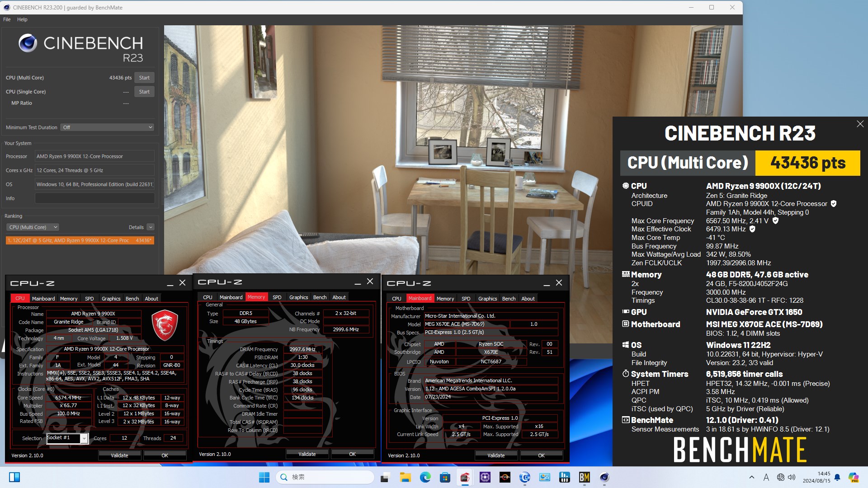Viewport: 868px width, 488px height.
Task: Click the Cinebench R23 logo sphere
Action: (28, 43)
